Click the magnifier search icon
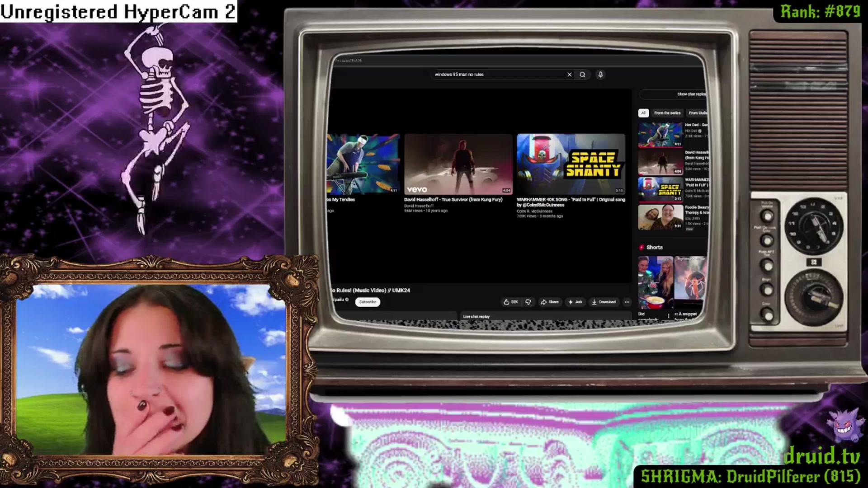The image size is (868, 488). [x=582, y=75]
